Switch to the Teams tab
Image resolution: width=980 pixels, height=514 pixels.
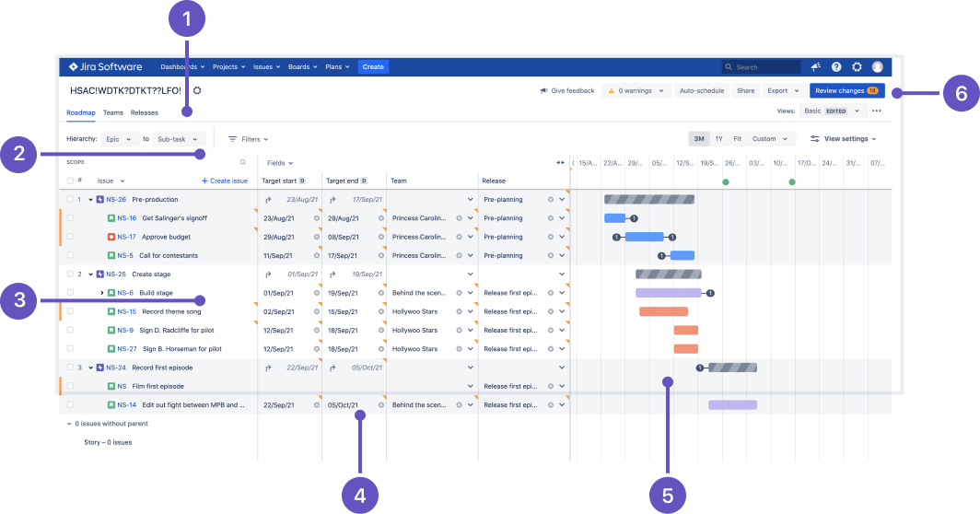pyautogui.click(x=113, y=112)
